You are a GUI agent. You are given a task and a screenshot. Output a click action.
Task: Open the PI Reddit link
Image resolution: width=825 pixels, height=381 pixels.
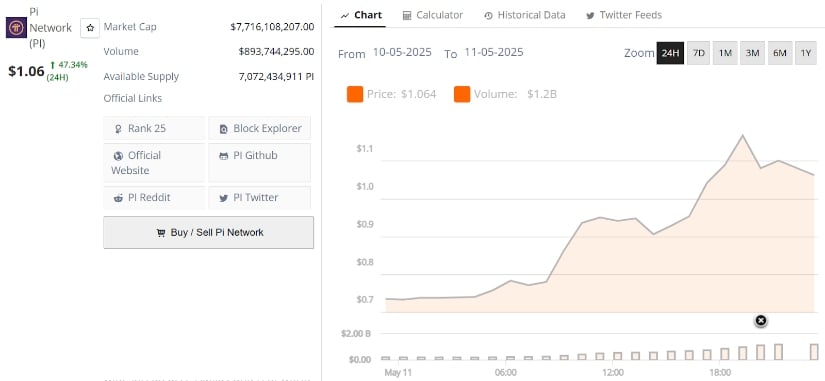pyautogui.click(x=154, y=198)
